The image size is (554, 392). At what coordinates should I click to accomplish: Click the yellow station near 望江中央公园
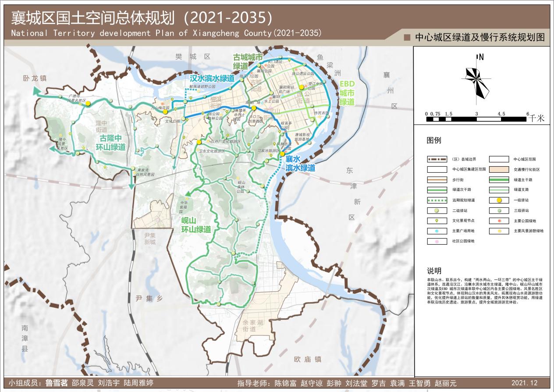(302, 87)
